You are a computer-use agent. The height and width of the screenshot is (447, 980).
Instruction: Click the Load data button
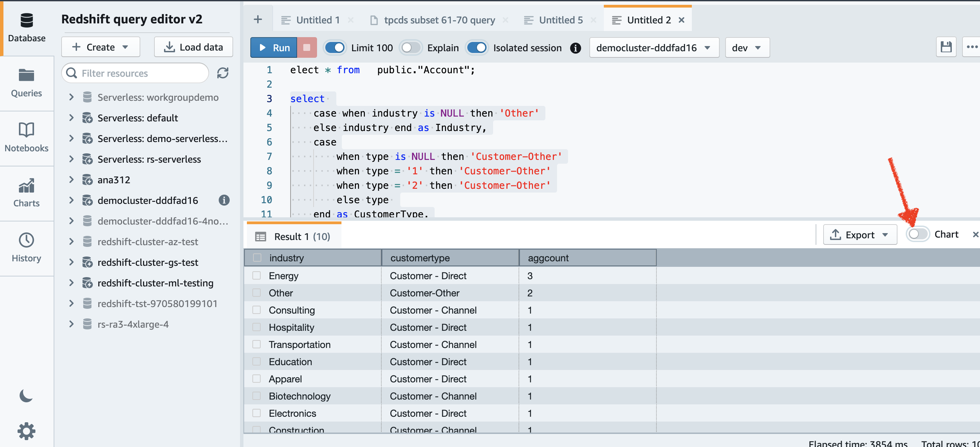pos(193,47)
